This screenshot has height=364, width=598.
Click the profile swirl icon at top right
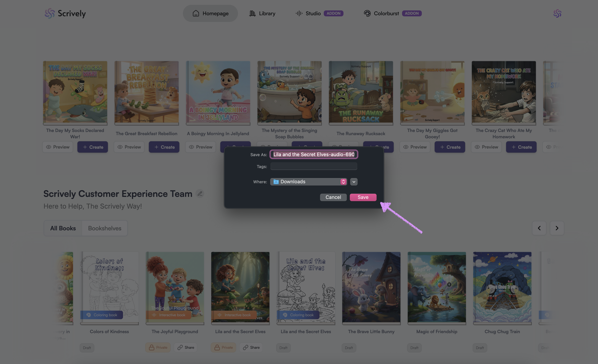tap(557, 13)
